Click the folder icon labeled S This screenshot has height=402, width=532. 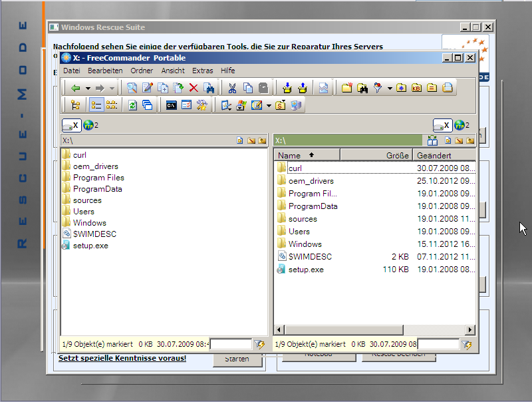281,105
